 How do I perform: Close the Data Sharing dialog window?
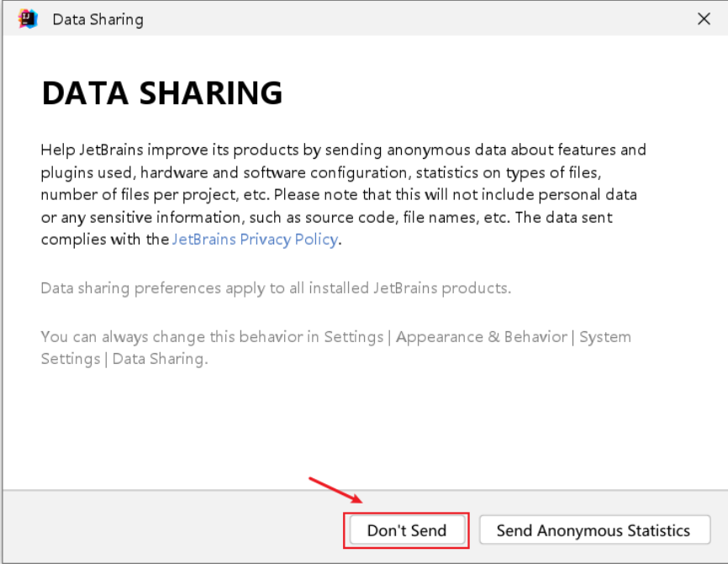tap(704, 19)
